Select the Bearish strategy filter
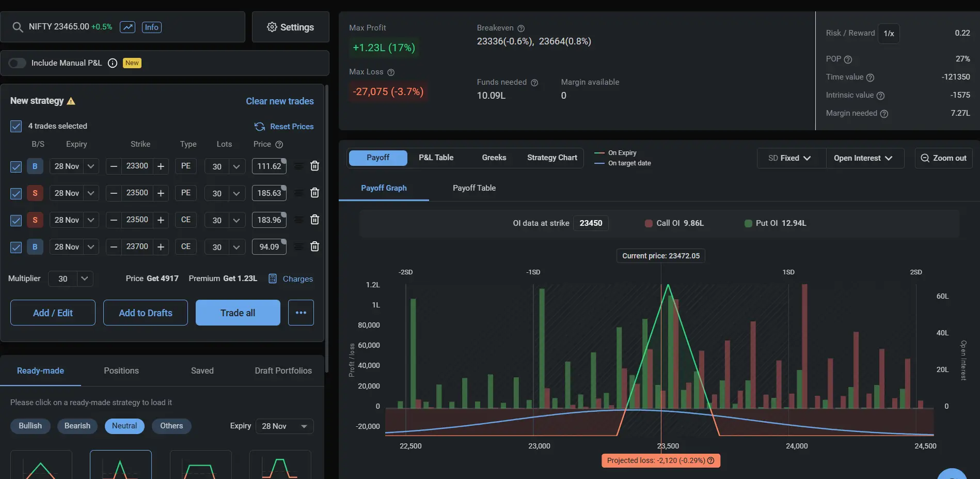Screen dimensions: 980x479 (77, 426)
